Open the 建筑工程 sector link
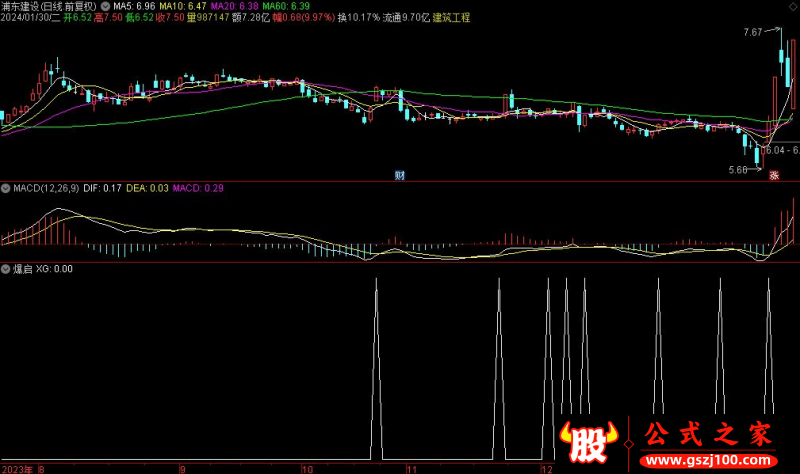This screenshot has height=474, width=800. coord(451,18)
